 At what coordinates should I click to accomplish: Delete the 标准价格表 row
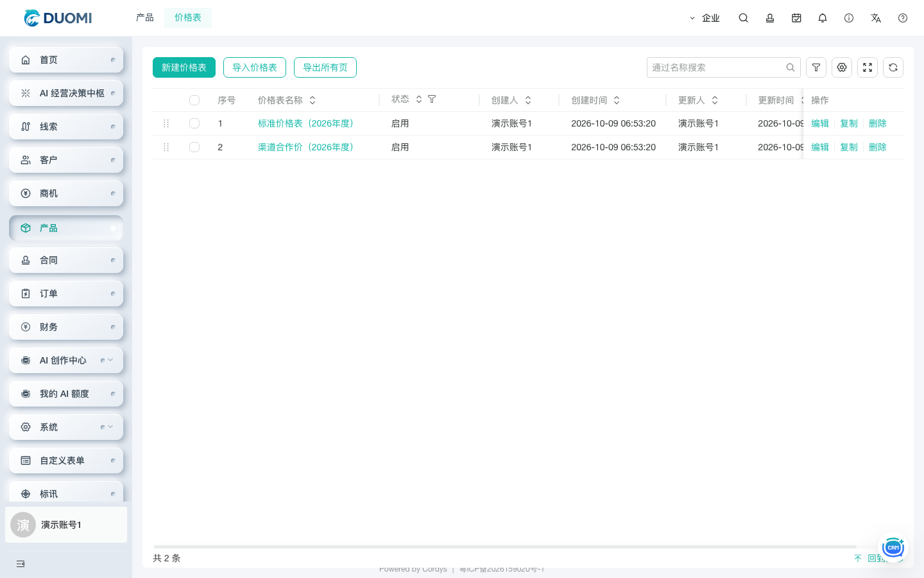pos(878,123)
